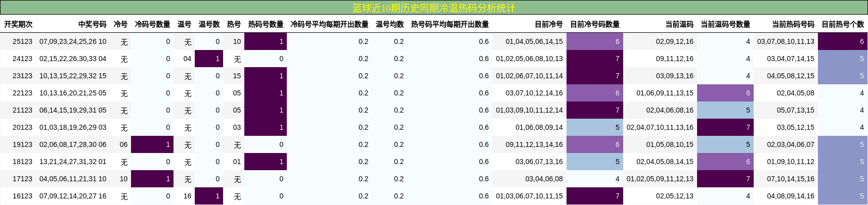Click the 当前热码号码 column header
This screenshot has height=205, width=868.
(x=793, y=24)
